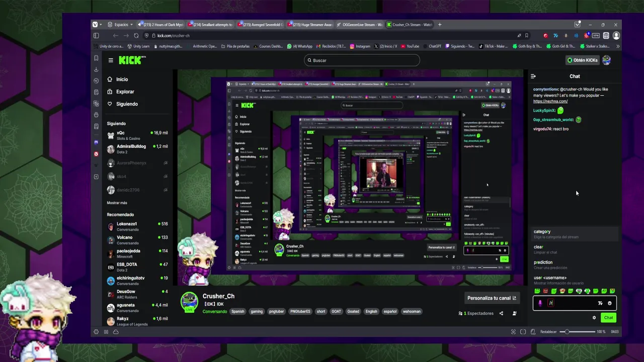The image size is (644, 362).
Task: Select the category chat command
Action: pyautogui.click(x=575, y=234)
